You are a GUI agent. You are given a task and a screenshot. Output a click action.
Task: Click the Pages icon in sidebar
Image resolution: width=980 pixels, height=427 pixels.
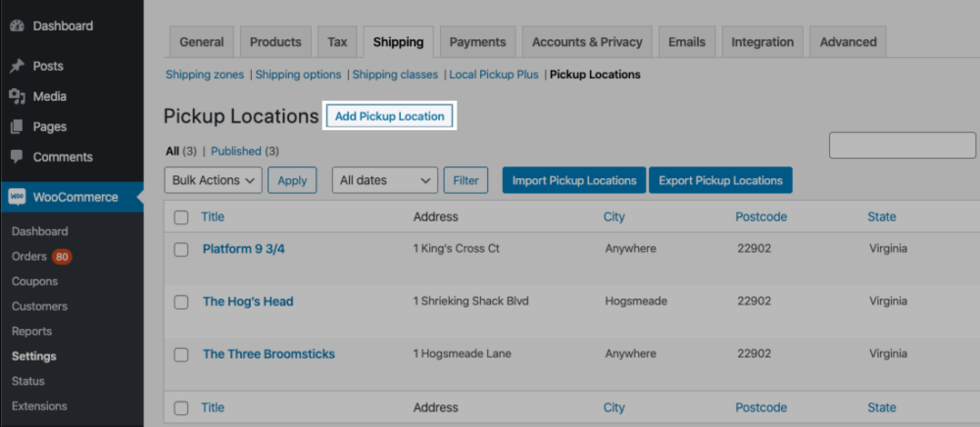(x=17, y=126)
